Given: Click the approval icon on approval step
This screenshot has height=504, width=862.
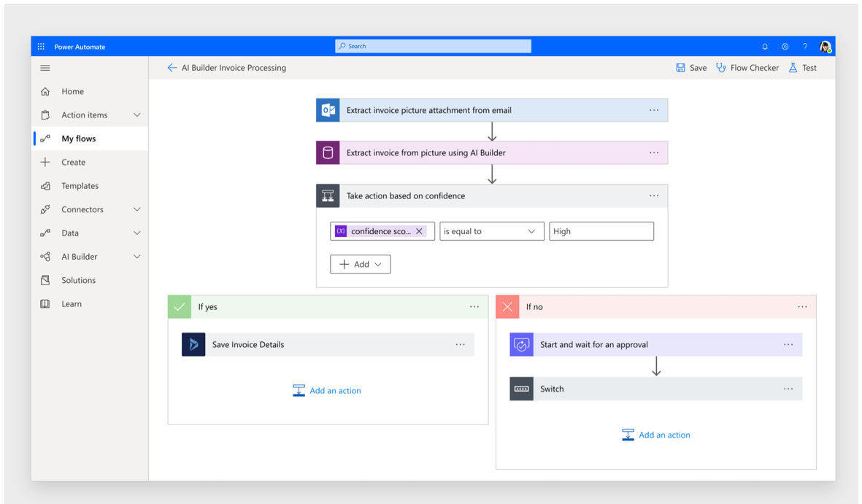Looking at the screenshot, I should (x=521, y=344).
